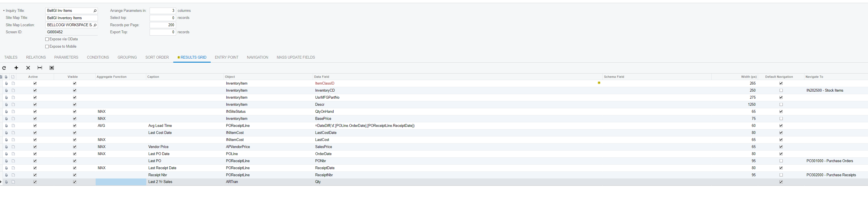Delete row using the X toolbar icon
The image size is (868, 203).
(x=28, y=68)
